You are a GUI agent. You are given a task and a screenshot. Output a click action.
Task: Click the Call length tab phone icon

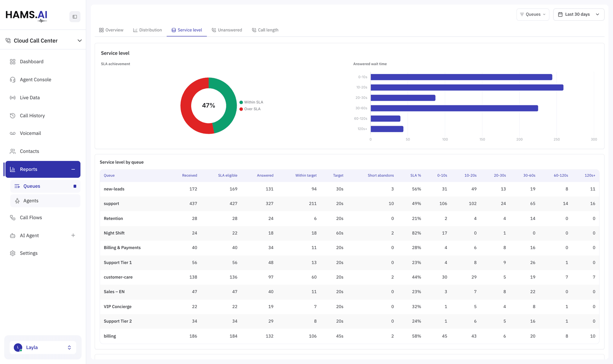(254, 30)
